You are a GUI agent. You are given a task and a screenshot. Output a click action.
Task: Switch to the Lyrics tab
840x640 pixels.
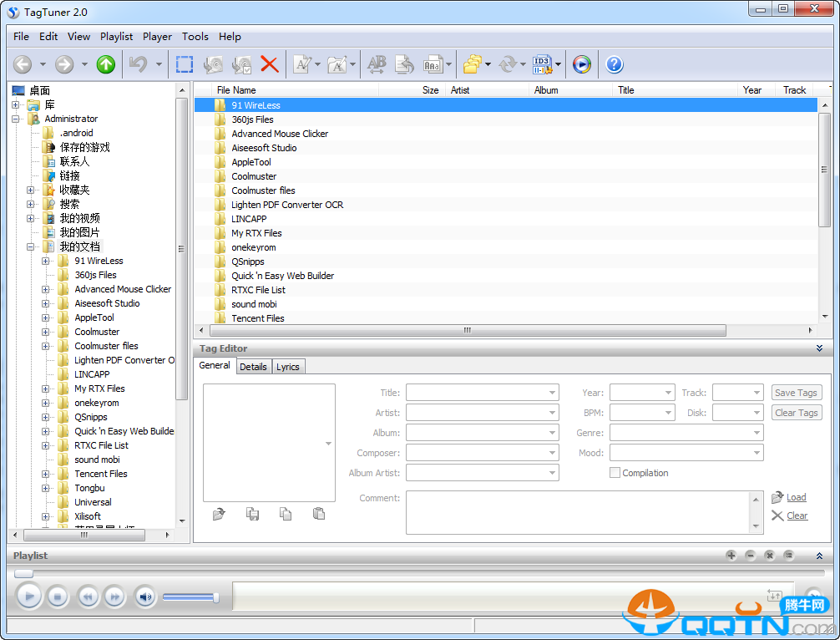(x=287, y=367)
